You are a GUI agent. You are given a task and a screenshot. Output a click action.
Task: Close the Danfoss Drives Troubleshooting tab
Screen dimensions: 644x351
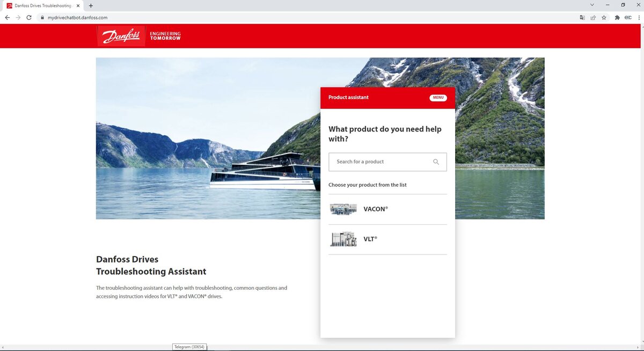click(79, 5)
